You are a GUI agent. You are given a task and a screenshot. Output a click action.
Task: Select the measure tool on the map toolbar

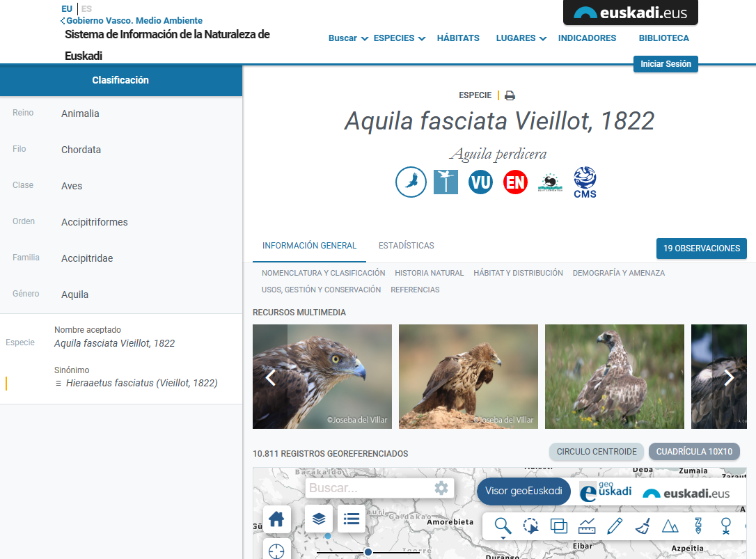coord(586,526)
